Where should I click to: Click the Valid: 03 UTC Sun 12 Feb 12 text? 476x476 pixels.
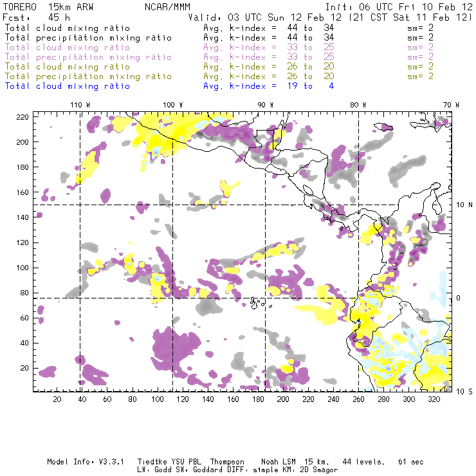265,17
